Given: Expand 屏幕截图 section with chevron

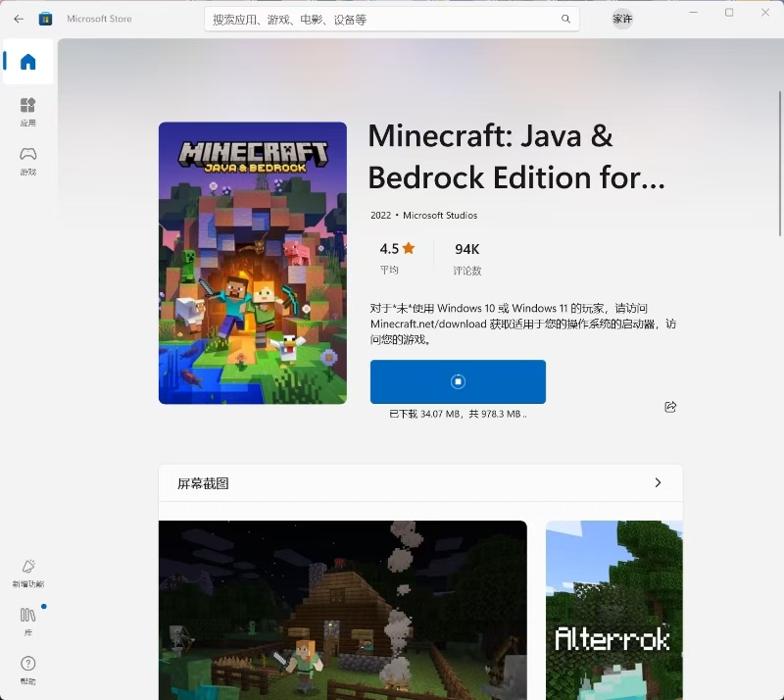Looking at the screenshot, I should (658, 482).
